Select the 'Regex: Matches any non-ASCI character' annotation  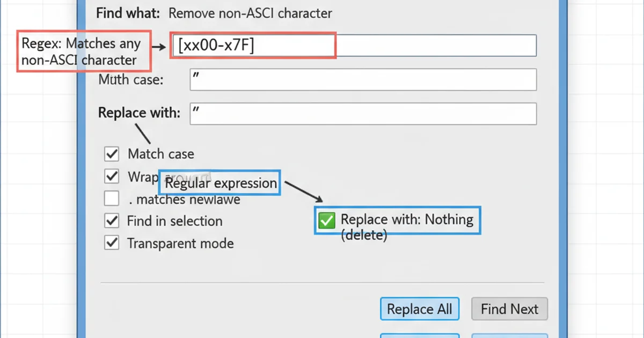84,52
